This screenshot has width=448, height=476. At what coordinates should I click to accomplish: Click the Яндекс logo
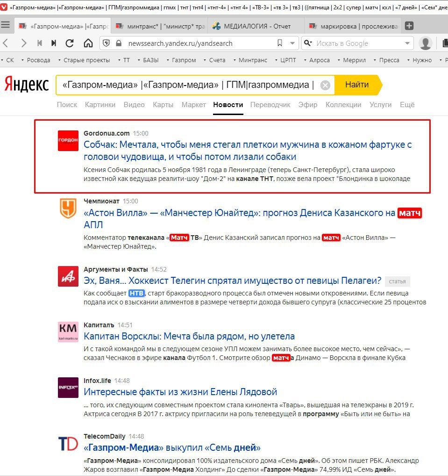click(27, 85)
